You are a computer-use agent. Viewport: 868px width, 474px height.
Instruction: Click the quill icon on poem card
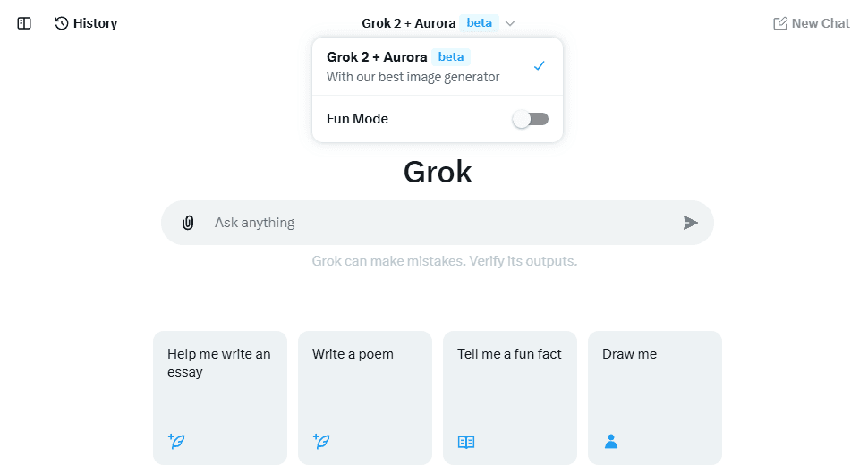(321, 441)
